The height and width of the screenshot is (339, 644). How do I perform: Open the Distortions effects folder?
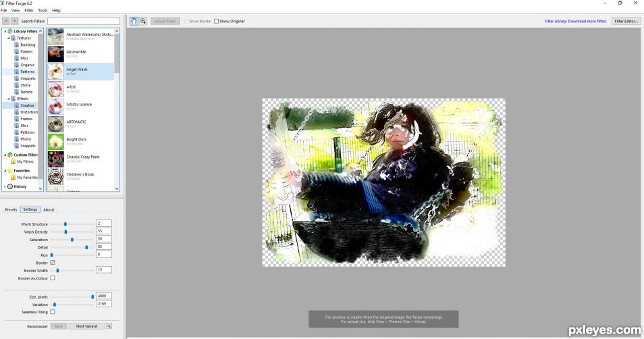(26, 112)
